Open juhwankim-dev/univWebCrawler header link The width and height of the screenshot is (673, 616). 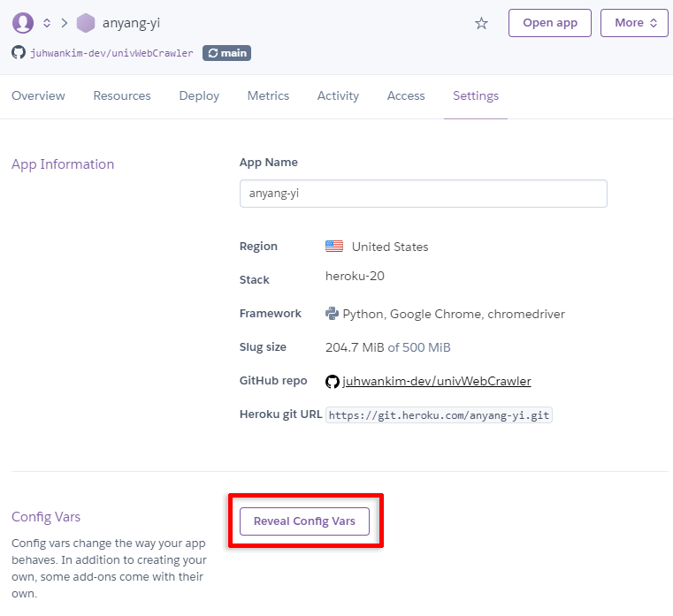click(111, 53)
